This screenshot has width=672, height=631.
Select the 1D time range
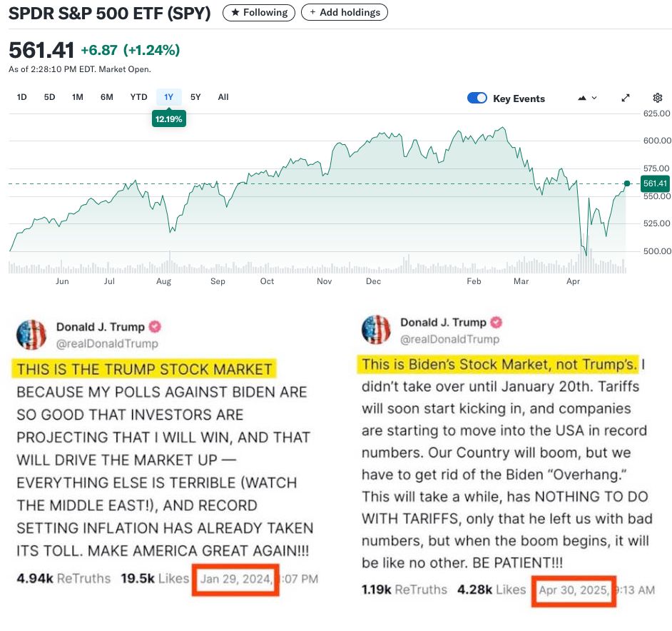pos(22,97)
